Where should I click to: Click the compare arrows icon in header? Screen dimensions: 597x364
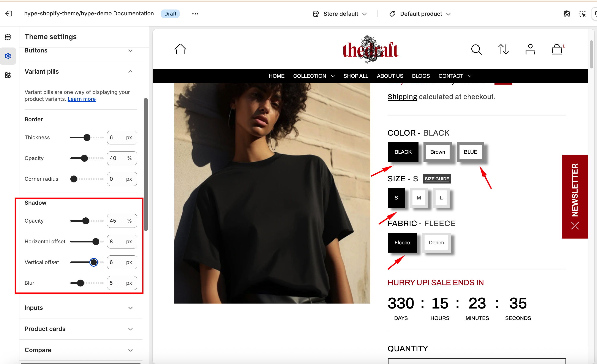pyautogui.click(x=503, y=49)
